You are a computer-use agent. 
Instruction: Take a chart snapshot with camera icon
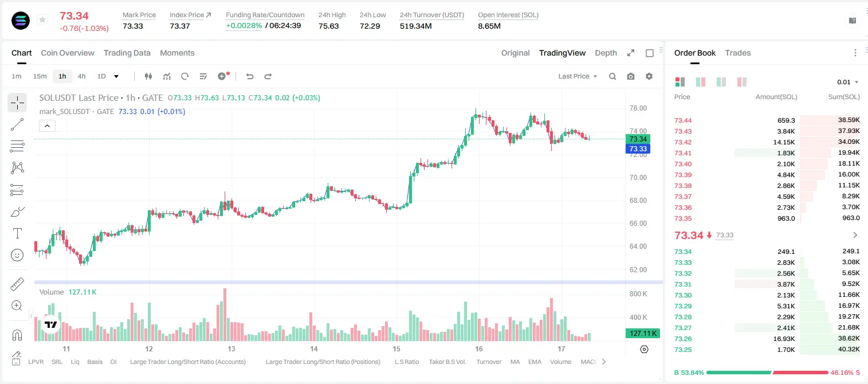click(x=631, y=76)
